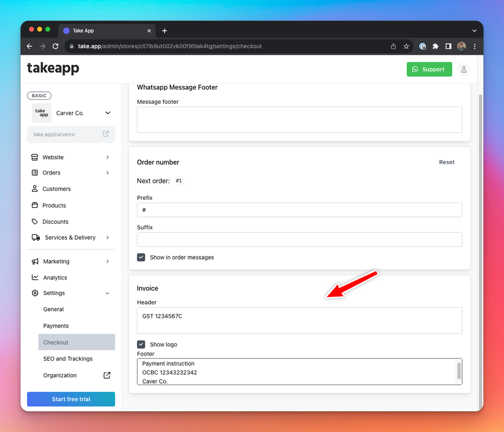Click the Products box icon
This screenshot has width=504, height=432.
(x=35, y=205)
